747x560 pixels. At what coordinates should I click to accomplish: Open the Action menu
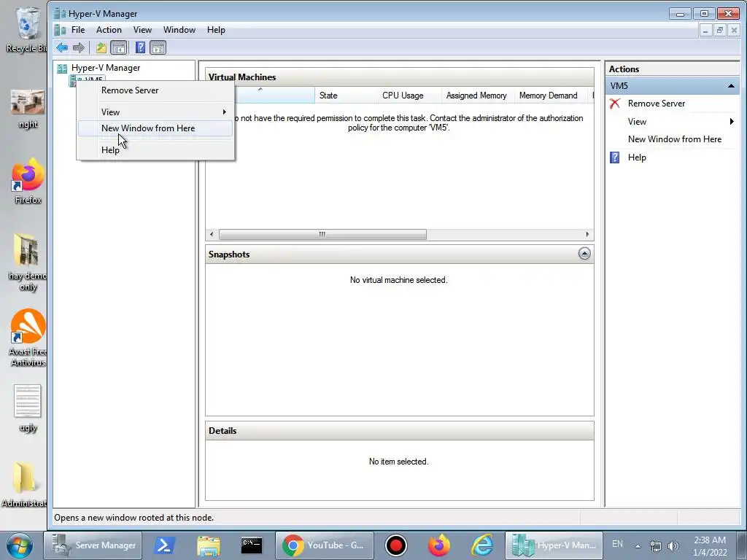point(109,29)
